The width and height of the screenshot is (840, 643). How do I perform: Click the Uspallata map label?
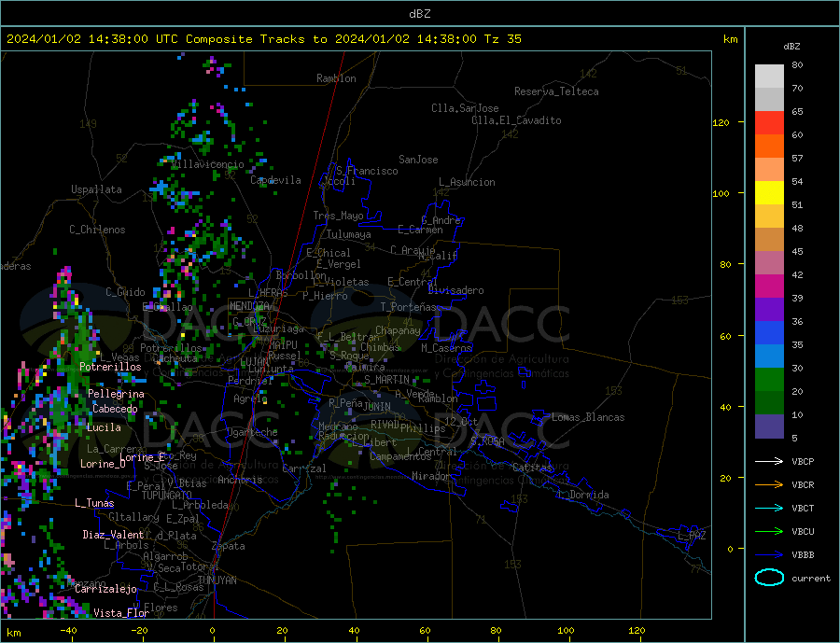point(96,189)
